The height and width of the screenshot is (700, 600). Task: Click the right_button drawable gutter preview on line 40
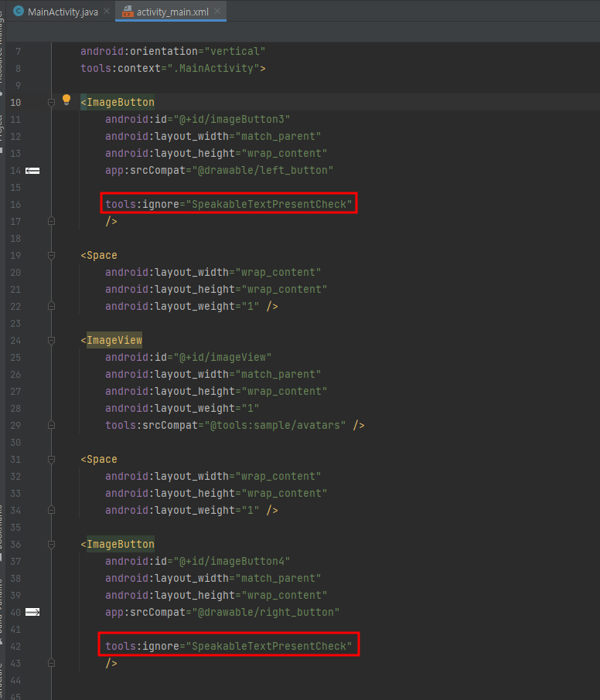tap(32, 612)
